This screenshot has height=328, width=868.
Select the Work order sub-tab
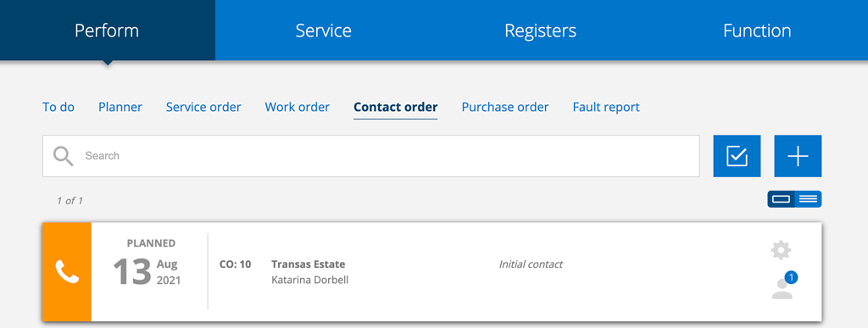(x=298, y=107)
